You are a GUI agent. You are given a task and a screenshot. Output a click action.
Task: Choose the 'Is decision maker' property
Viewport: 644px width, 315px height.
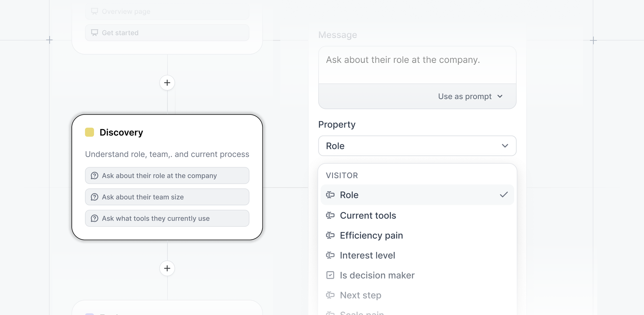tap(417, 275)
